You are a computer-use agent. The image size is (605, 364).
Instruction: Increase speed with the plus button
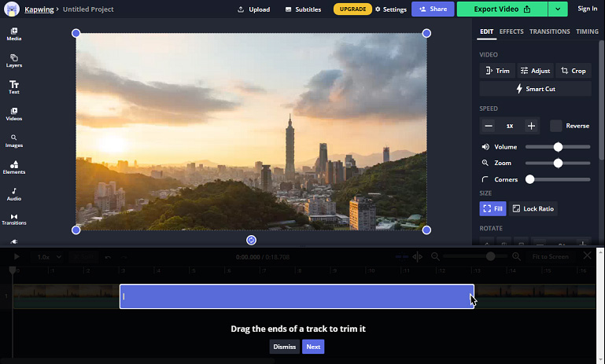pos(531,126)
